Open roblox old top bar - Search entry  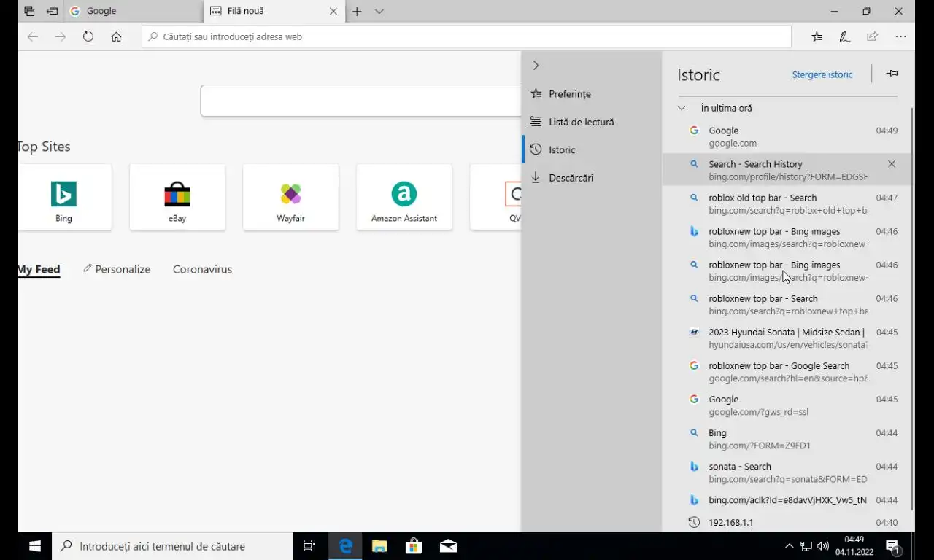(x=787, y=203)
